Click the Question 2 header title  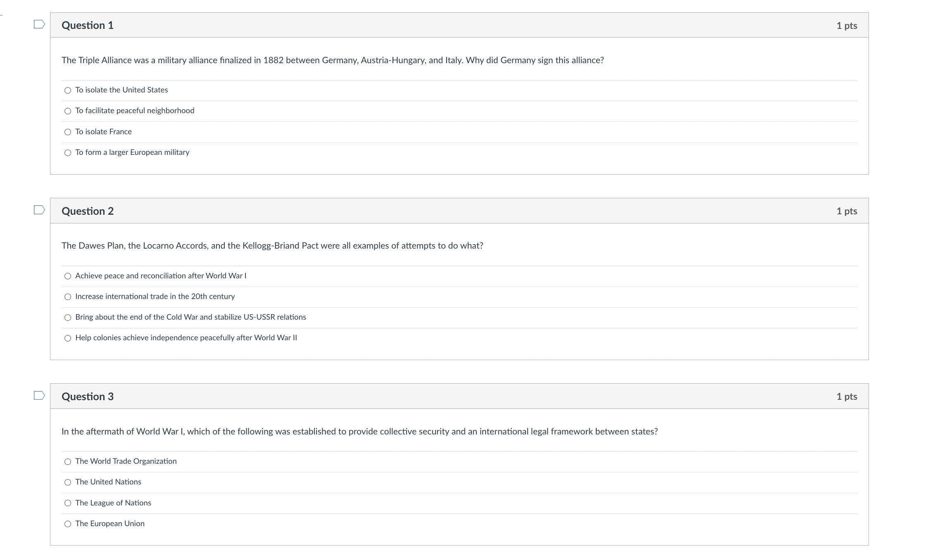point(88,211)
